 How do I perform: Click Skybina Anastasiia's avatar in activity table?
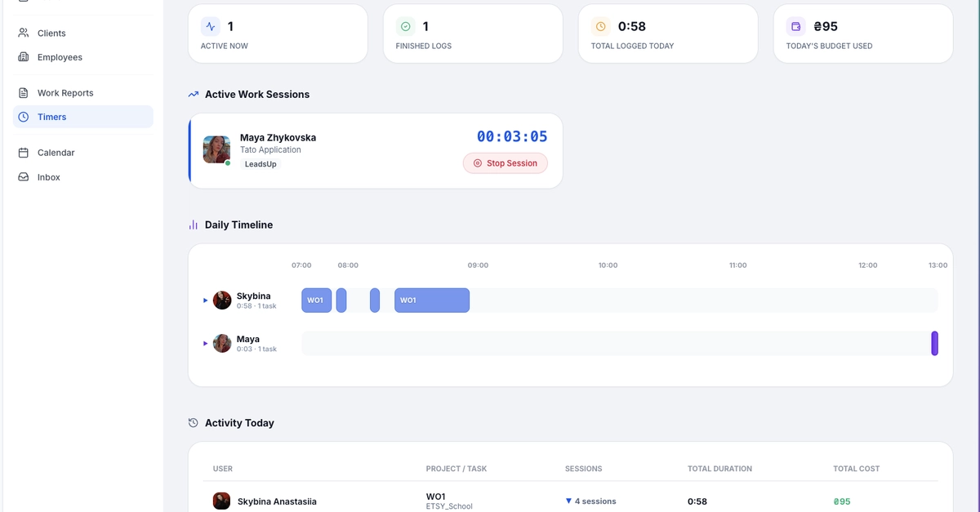[221, 501]
